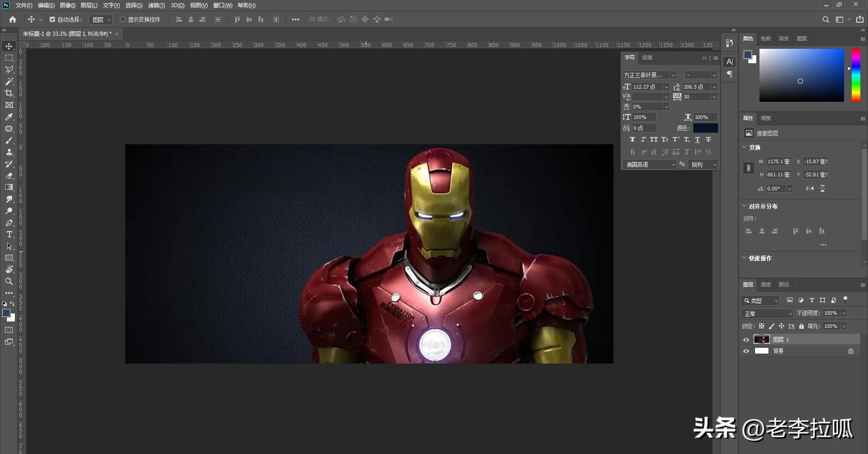Viewport: 868px width, 454px height.
Task: Enable the 显示变换控件 checkbox
Action: click(x=123, y=19)
